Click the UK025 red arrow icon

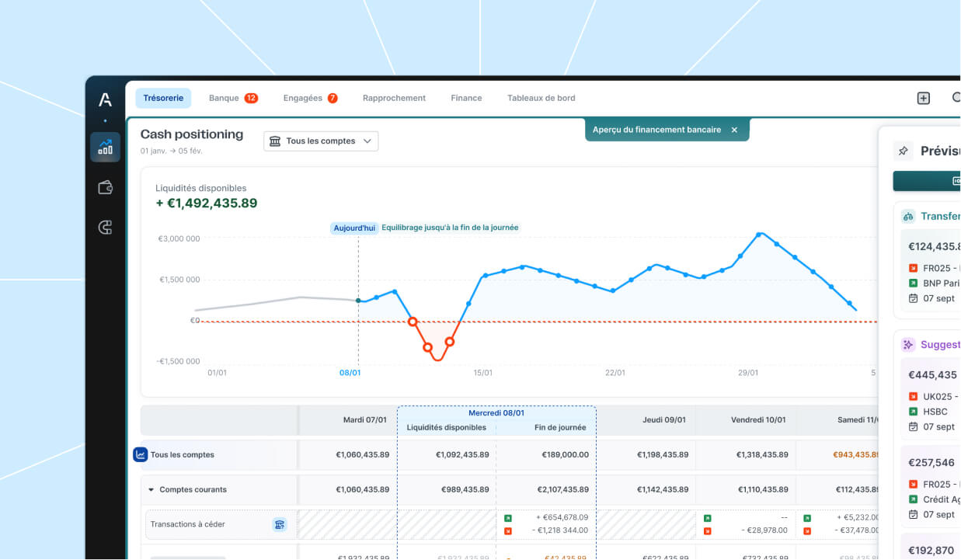(913, 396)
